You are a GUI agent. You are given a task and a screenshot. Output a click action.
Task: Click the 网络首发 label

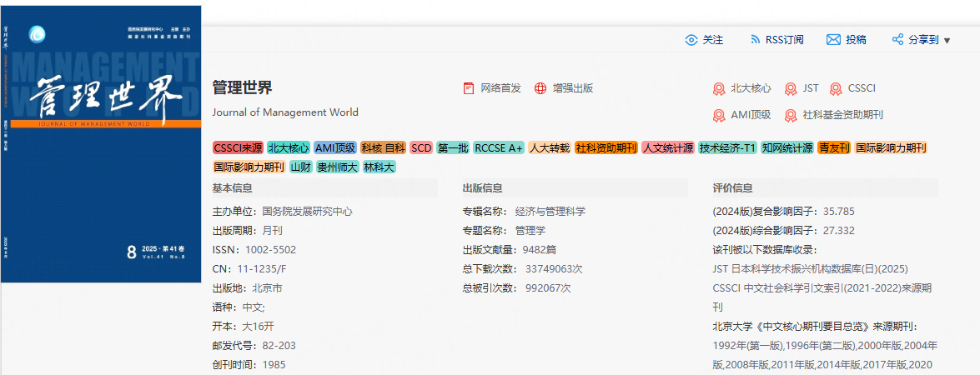[x=500, y=88]
